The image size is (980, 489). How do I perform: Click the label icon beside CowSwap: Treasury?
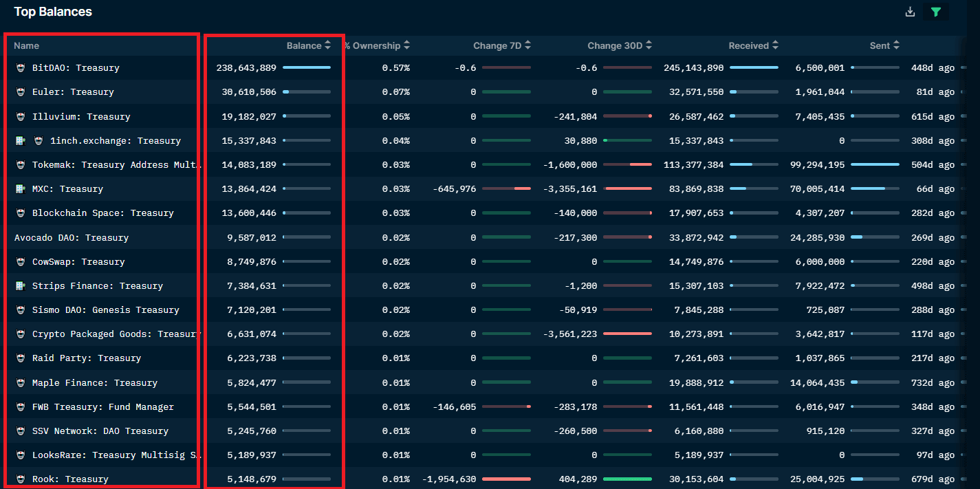point(20,262)
